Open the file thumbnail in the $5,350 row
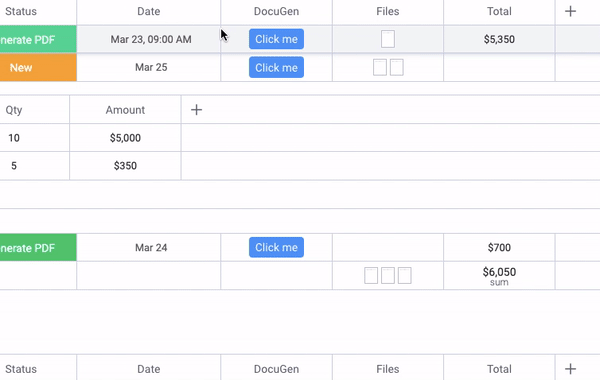 (388, 39)
